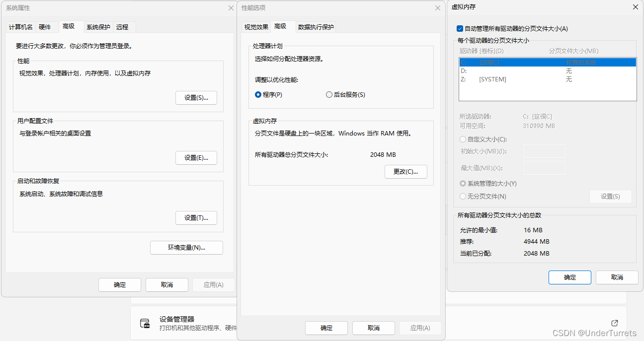The image size is (644, 341).
Task: Select Z: [SYSTEM] drive row
Action: pyautogui.click(x=548, y=79)
